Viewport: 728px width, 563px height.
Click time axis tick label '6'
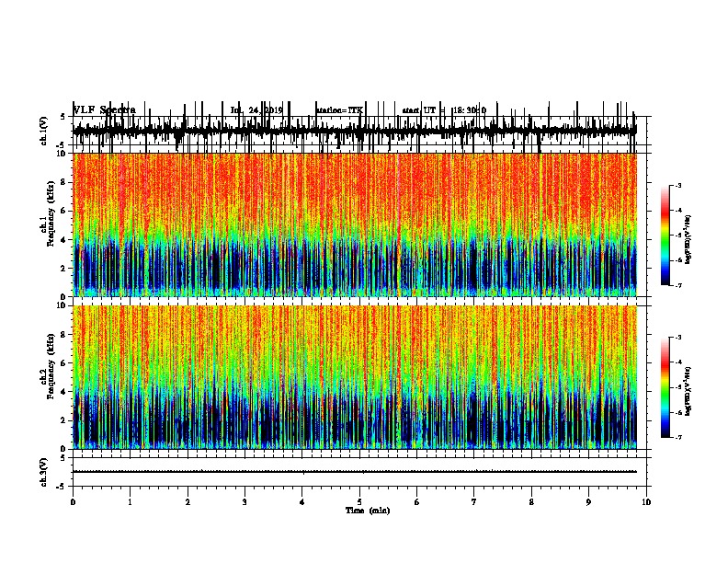417,502
